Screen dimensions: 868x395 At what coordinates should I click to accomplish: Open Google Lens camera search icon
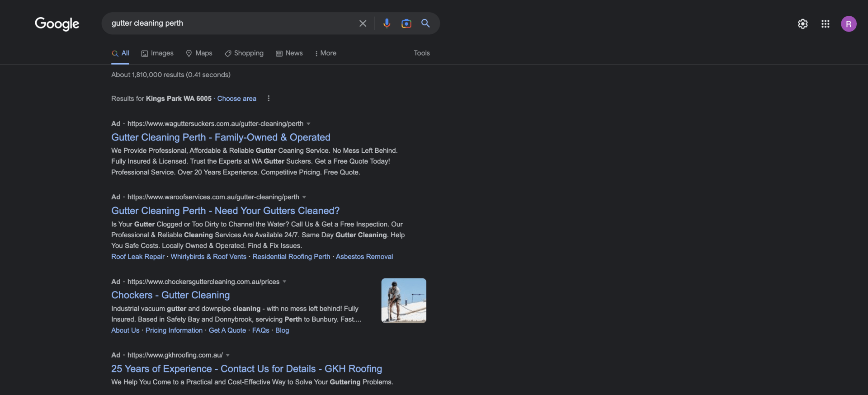[406, 24]
